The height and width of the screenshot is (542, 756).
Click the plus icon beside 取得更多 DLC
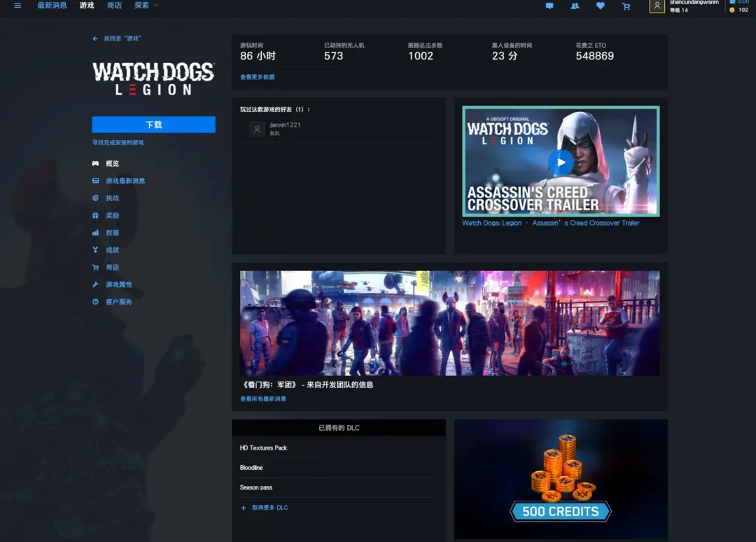pyautogui.click(x=244, y=508)
